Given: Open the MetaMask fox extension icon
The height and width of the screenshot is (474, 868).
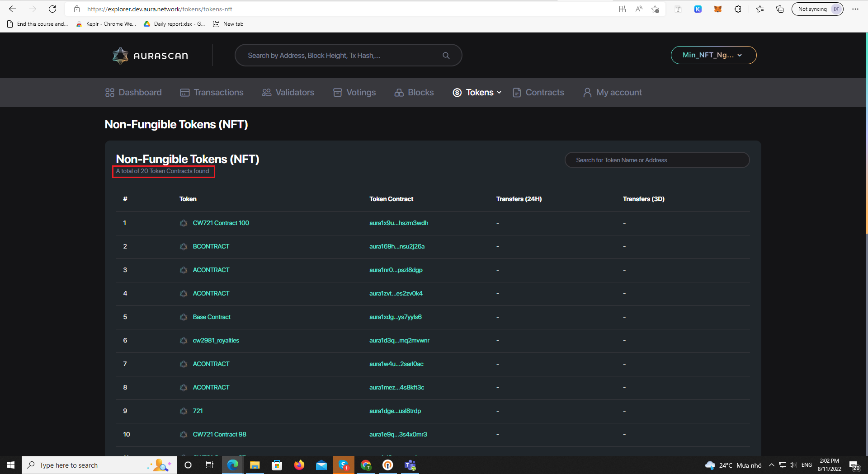Looking at the screenshot, I should (718, 9).
